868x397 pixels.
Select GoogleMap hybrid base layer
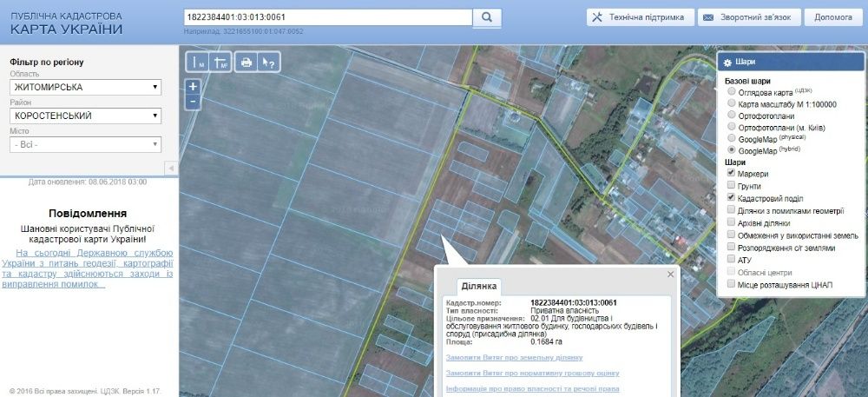click(x=732, y=150)
